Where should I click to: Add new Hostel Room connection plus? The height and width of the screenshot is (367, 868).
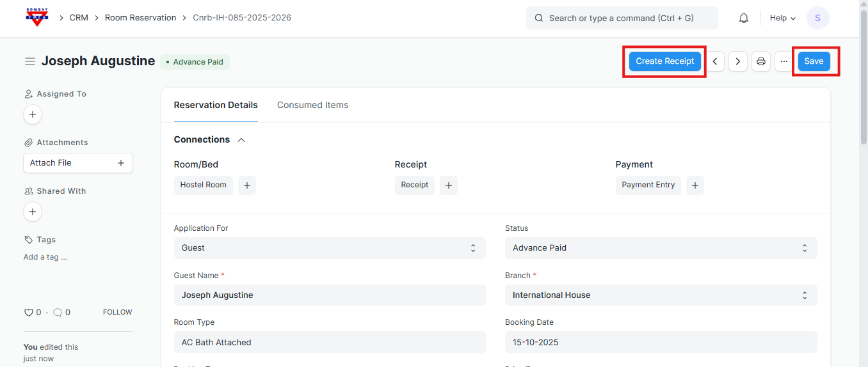[x=247, y=185]
